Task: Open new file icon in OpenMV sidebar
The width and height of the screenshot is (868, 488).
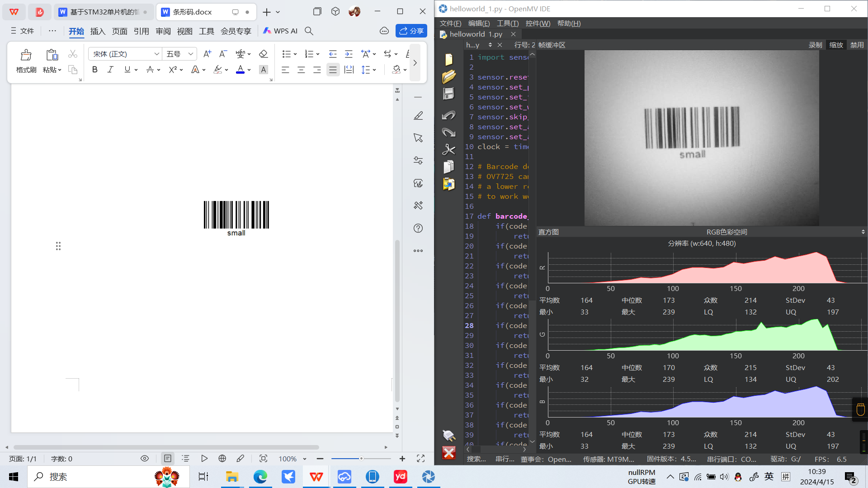Action: tap(448, 59)
